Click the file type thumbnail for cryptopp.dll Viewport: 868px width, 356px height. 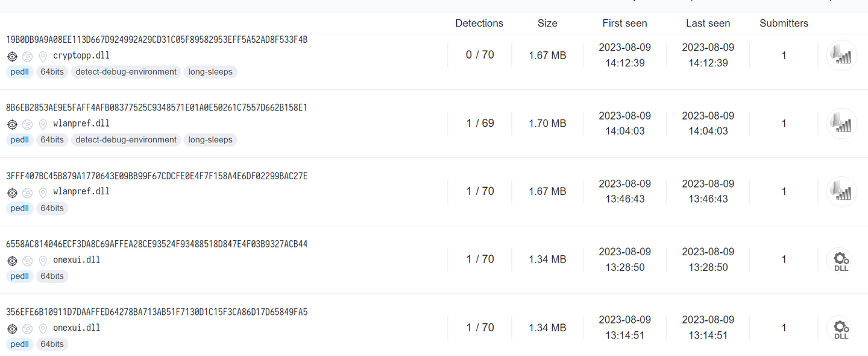coord(841,56)
